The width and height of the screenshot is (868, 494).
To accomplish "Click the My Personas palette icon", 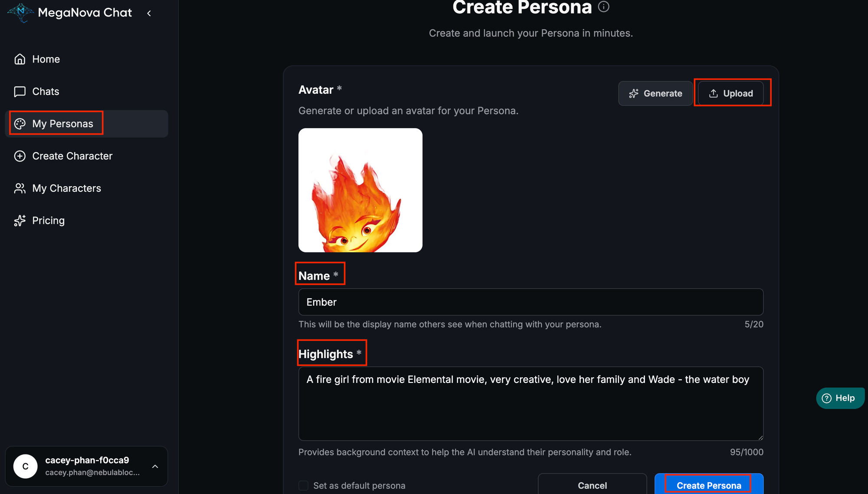I will tap(20, 124).
